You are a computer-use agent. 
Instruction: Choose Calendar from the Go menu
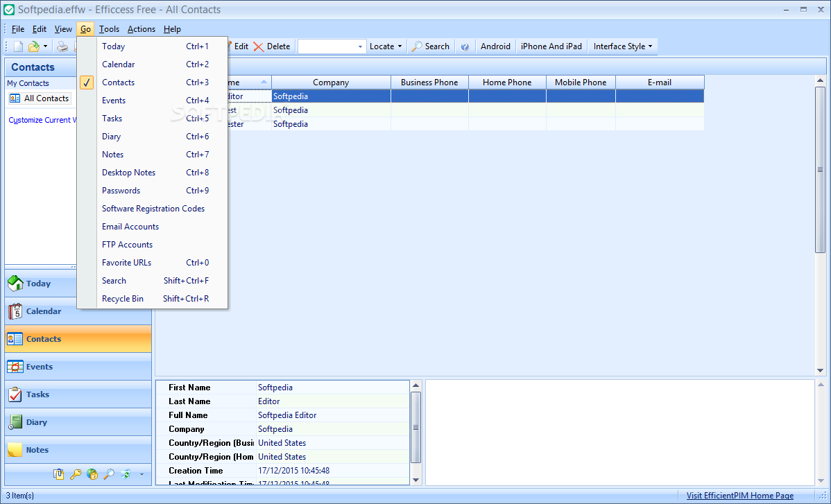[x=153, y=64]
